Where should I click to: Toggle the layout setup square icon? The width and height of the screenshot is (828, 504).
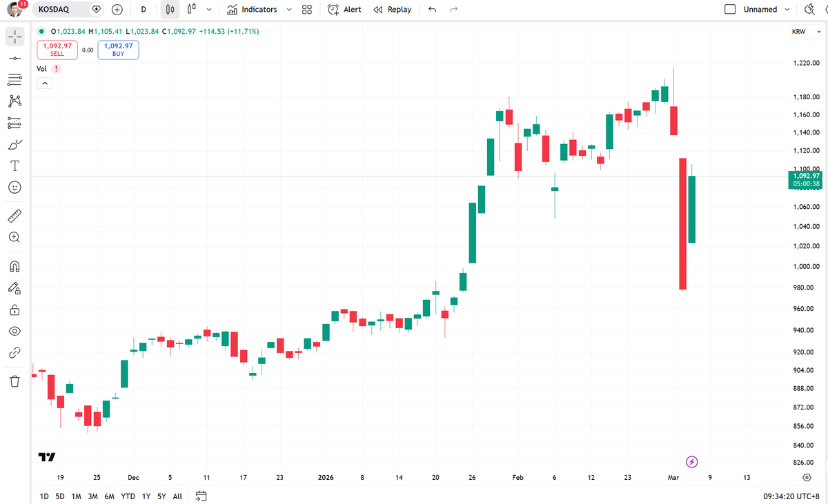coord(730,10)
